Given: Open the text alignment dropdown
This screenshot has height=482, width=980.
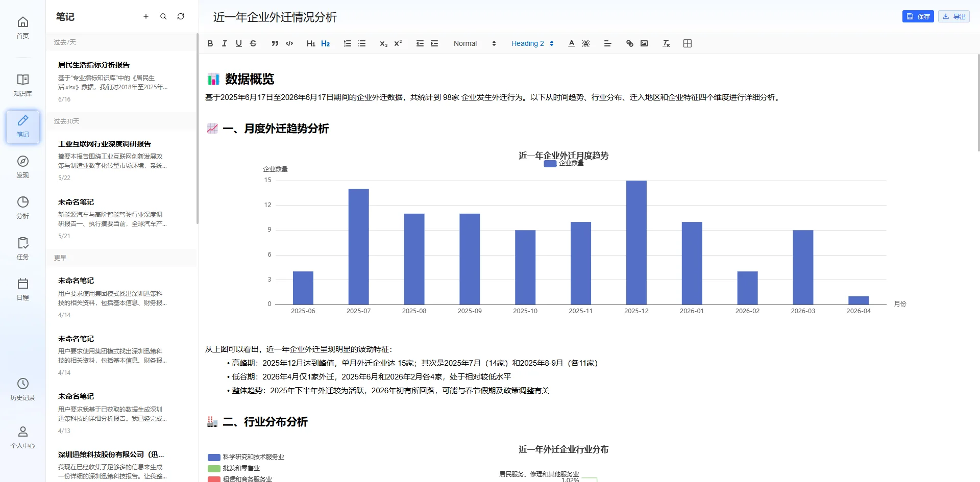Looking at the screenshot, I should tap(607, 43).
